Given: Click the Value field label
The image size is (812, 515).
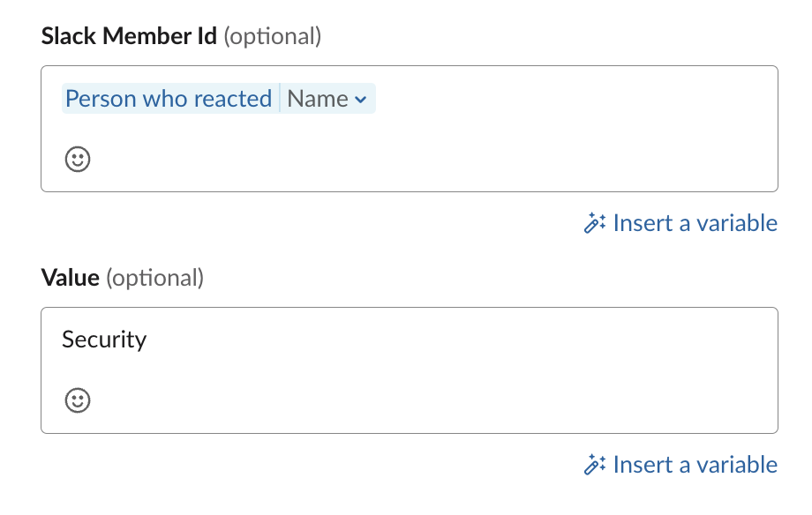Looking at the screenshot, I should (69, 277).
